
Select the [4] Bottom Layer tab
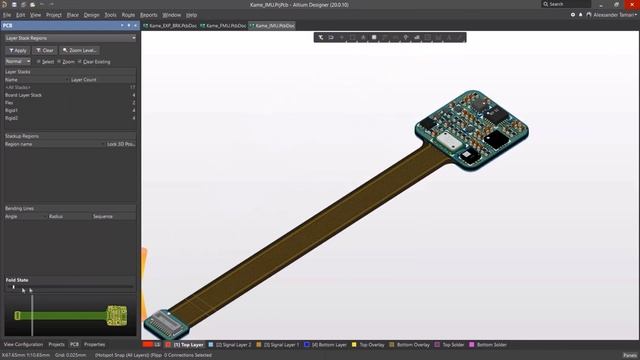326,345
